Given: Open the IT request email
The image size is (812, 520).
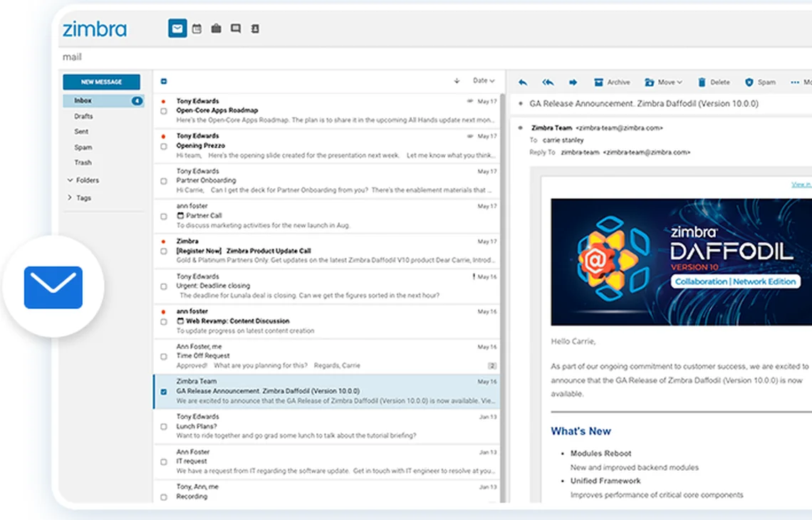Looking at the screenshot, I should (x=327, y=461).
